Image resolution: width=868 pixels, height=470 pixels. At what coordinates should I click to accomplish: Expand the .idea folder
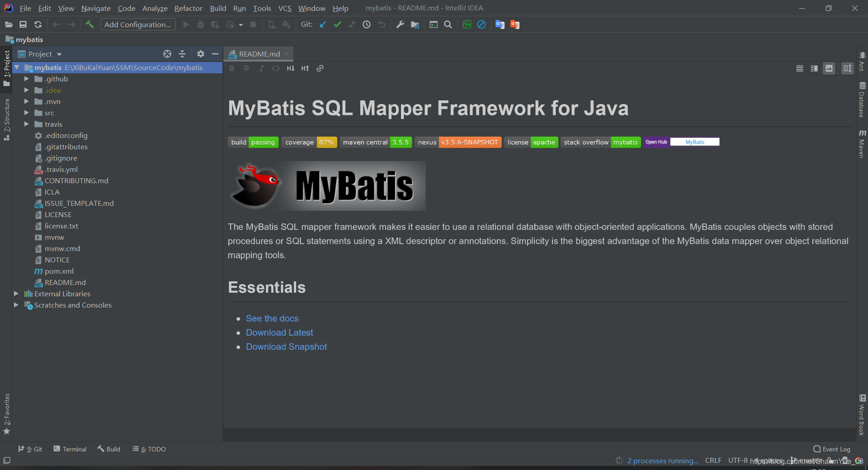(26, 90)
